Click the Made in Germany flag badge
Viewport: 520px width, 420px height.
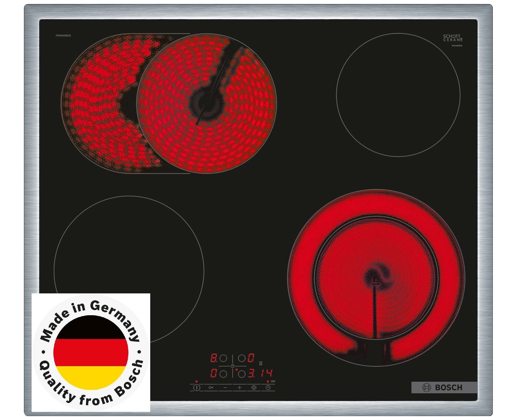pyautogui.click(x=91, y=353)
